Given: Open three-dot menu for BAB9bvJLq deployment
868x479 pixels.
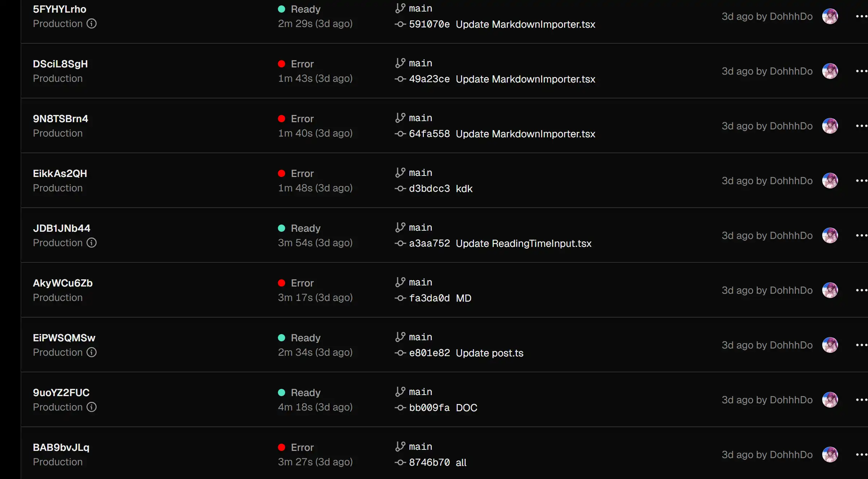Looking at the screenshot, I should tap(861, 454).
